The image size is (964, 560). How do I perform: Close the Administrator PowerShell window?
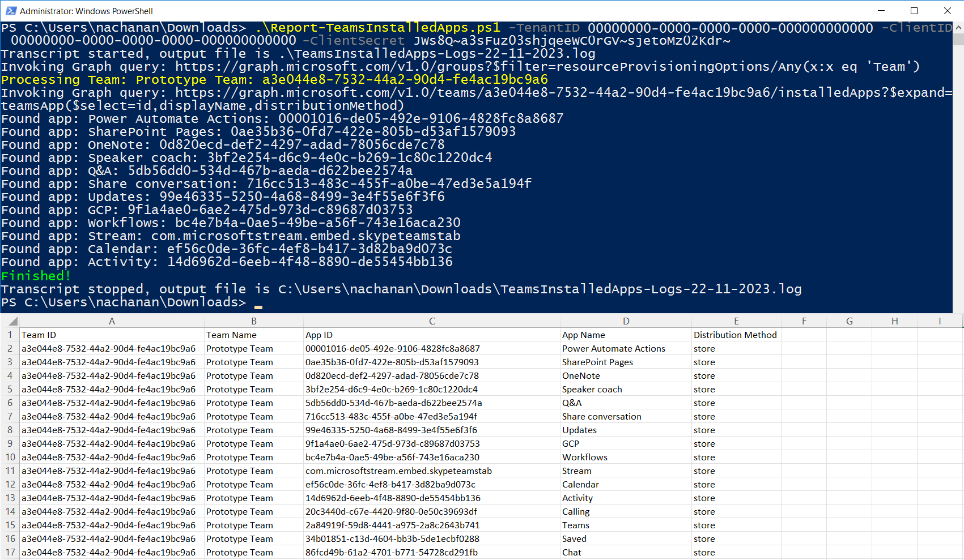947,11
